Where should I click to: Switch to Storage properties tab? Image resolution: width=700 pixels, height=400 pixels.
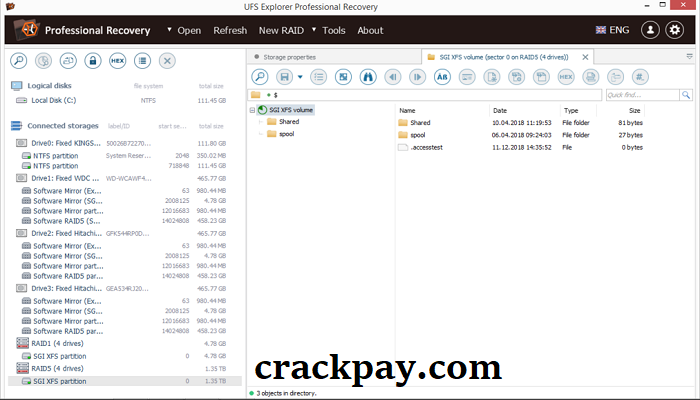[334, 57]
